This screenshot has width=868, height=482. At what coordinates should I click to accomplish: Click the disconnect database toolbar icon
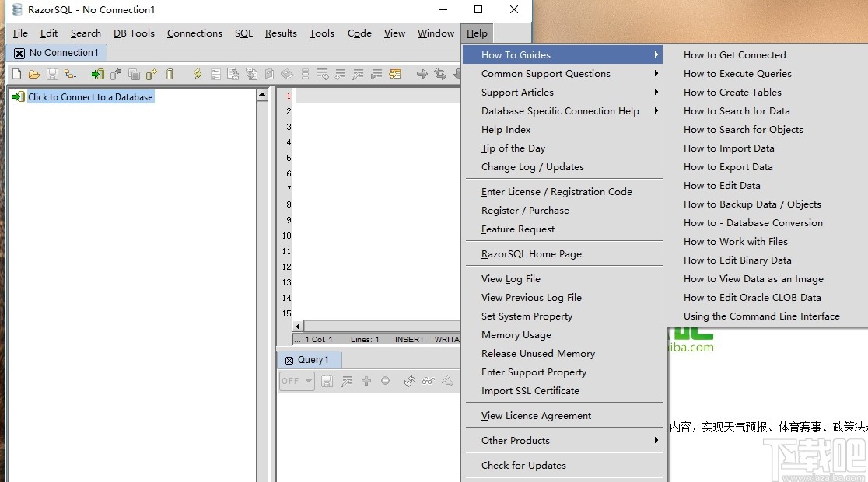pyautogui.click(x=116, y=74)
